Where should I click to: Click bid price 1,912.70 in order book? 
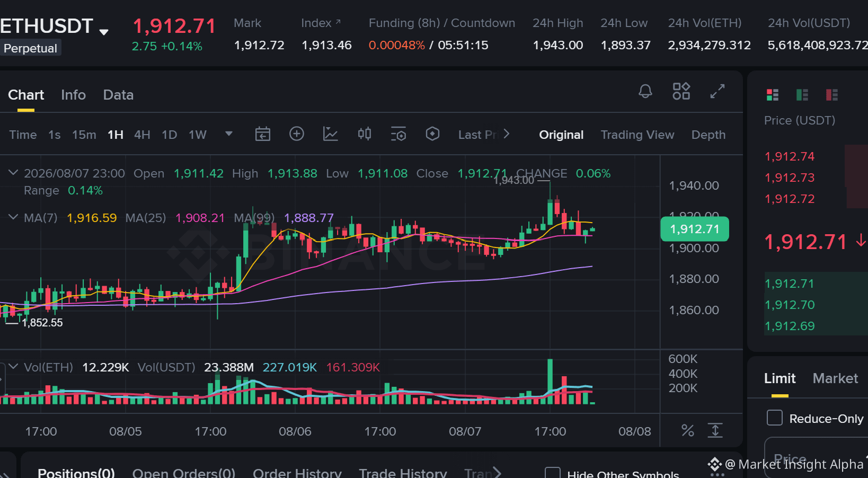tap(790, 305)
